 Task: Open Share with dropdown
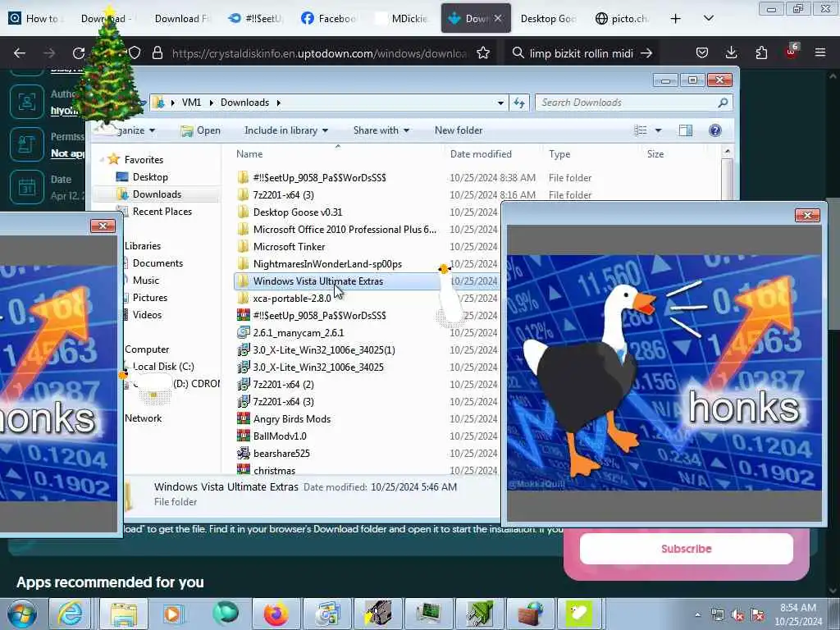coord(381,130)
